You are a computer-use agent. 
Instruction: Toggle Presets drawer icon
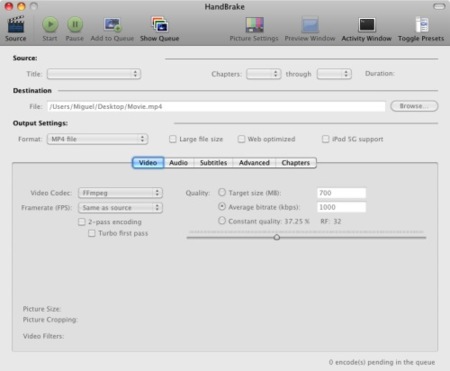point(422,25)
